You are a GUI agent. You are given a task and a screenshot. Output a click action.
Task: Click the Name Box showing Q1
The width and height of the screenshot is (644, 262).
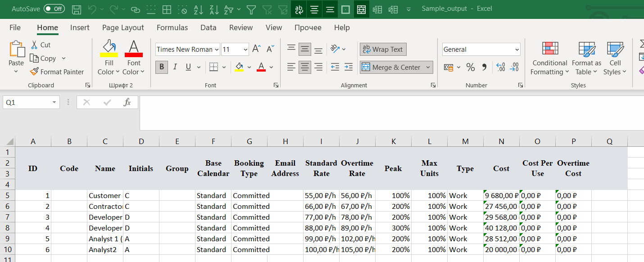point(27,102)
